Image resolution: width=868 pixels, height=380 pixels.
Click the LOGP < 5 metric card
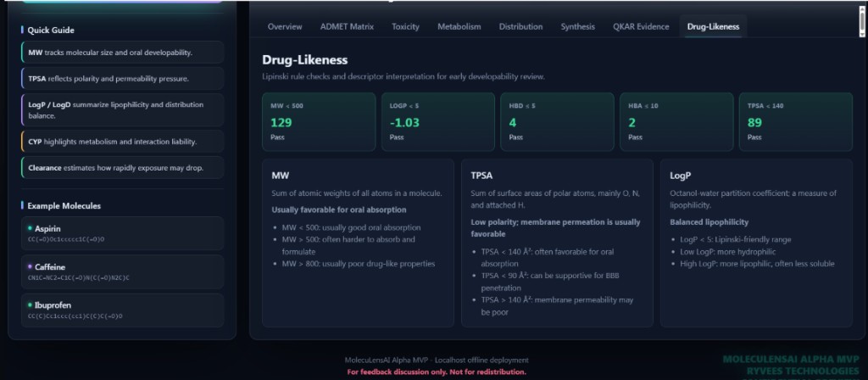click(438, 122)
